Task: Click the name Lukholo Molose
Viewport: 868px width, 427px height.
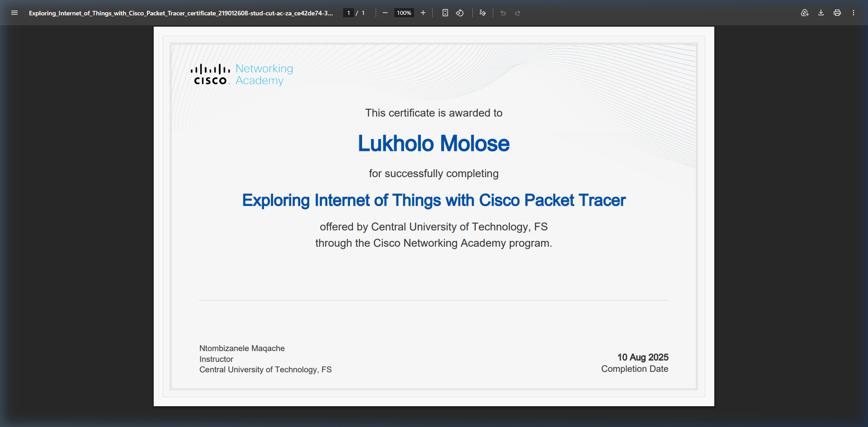Action: (x=434, y=144)
